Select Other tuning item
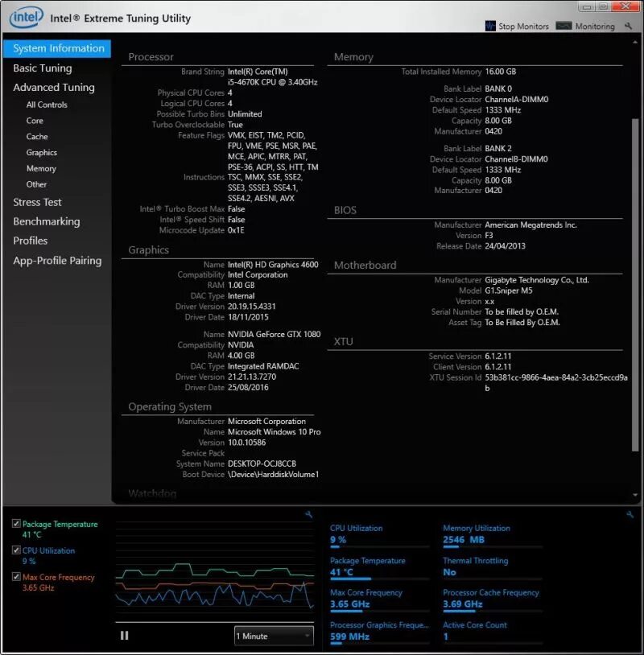 pyautogui.click(x=36, y=184)
